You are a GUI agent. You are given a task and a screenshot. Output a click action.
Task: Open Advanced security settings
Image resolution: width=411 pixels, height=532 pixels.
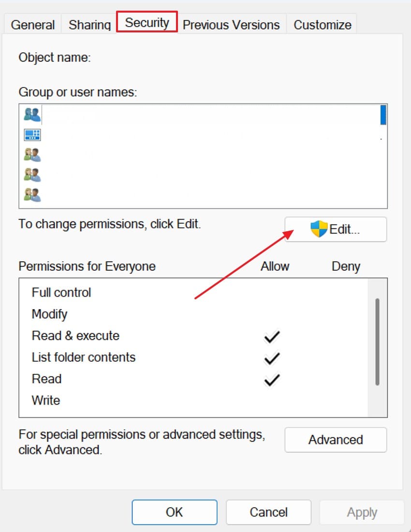click(336, 440)
